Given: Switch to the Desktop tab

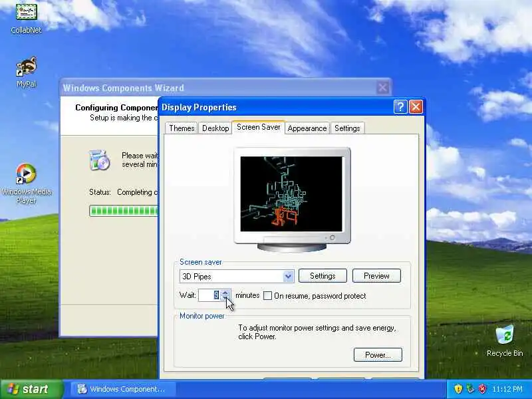Looking at the screenshot, I should click(x=215, y=128).
